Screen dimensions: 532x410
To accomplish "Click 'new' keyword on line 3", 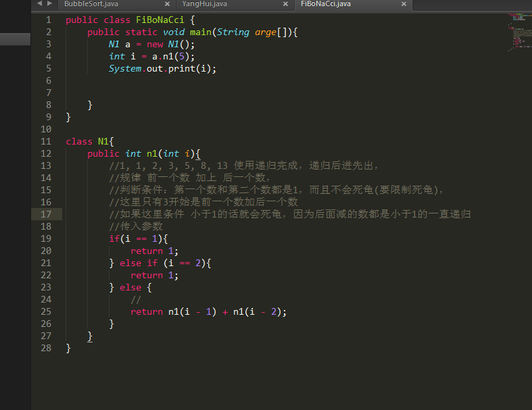I will point(155,45).
